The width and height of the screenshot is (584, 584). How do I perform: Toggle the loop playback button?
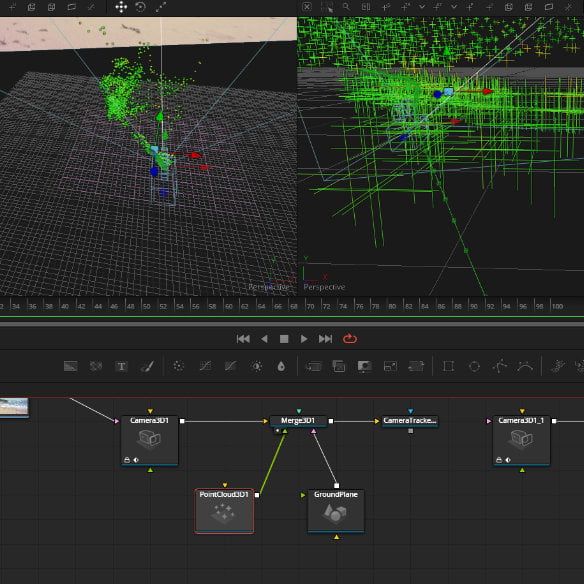point(350,339)
